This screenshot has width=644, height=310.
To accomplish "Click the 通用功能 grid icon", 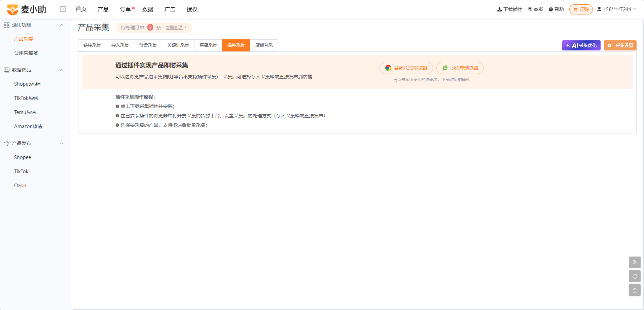I will pos(7,25).
